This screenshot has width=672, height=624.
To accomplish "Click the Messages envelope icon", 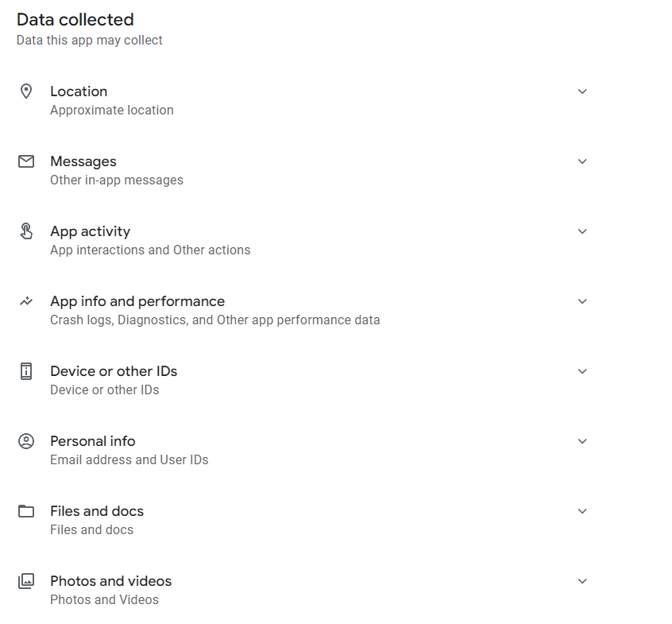I will click(x=26, y=161).
